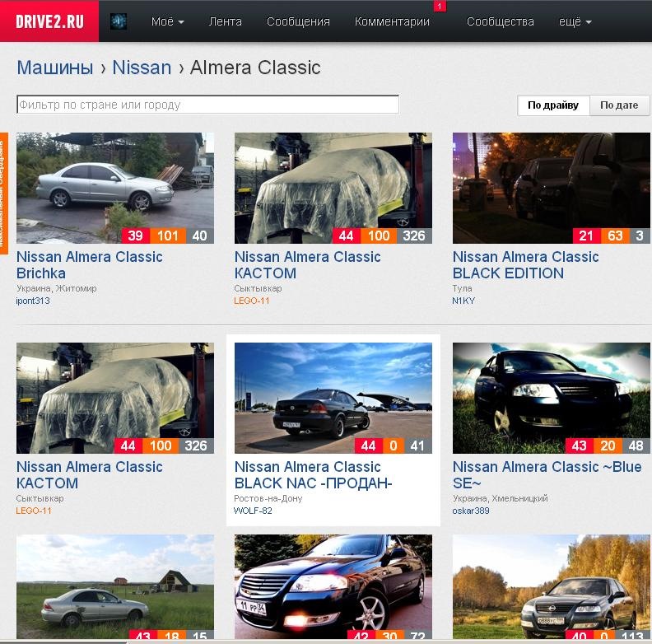Open the Blue SE car photo thumbnail
Image resolution: width=652 pixels, height=644 pixels.
pyautogui.click(x=552, y=398)
